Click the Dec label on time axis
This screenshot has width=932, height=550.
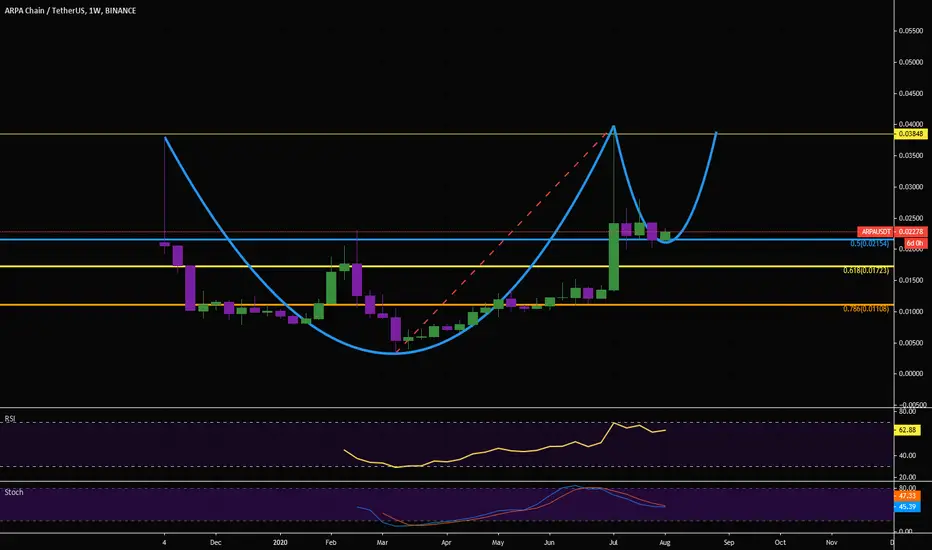click(215, 542)
